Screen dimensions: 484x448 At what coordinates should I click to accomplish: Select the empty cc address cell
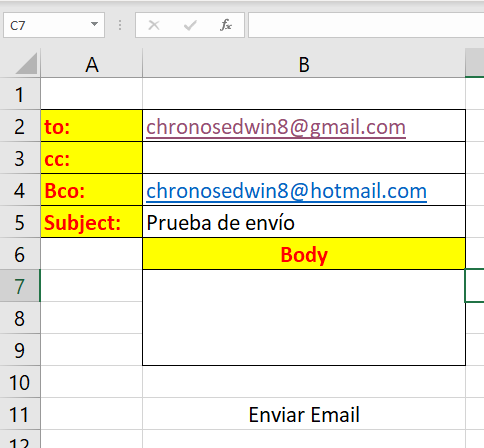click(x=304, y=158)
